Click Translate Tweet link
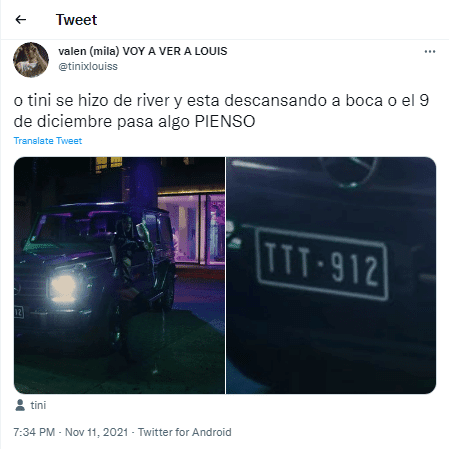449x449 pixels. [x=48, y=141]
